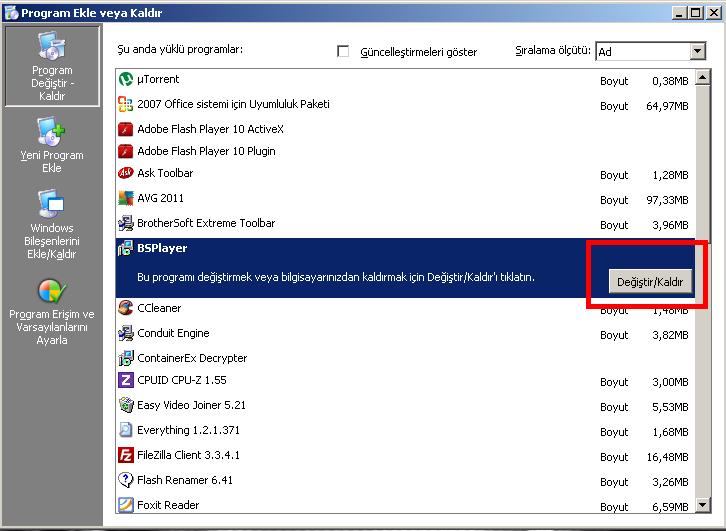Image resolution: width=726 pixels, height=531 pixels.
Task: Maximize the Program Ekle veya Kaldır window
Action: click(695, 12)
